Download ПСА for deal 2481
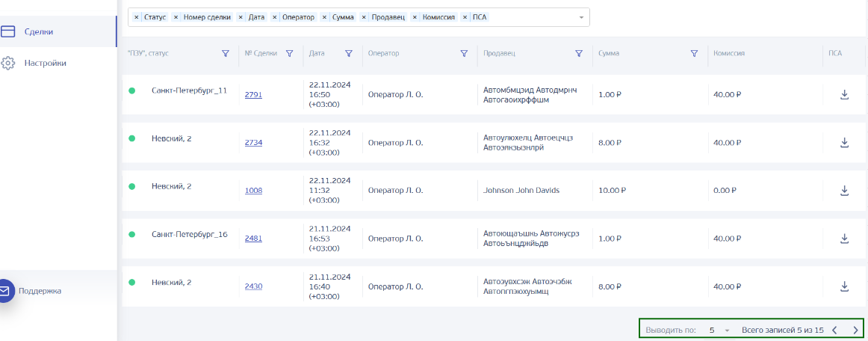Image resolution: width=868 pixels, height=341 pixels. coord(844,239)
